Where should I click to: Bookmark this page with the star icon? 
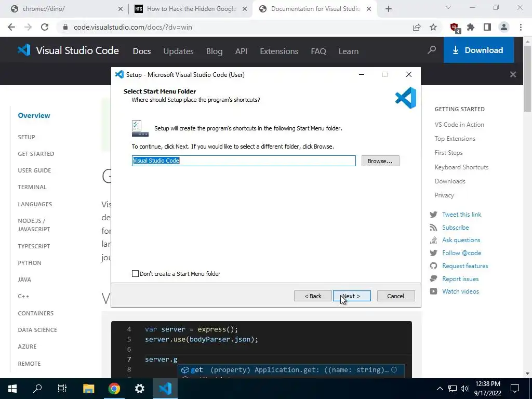pos(433,27)
